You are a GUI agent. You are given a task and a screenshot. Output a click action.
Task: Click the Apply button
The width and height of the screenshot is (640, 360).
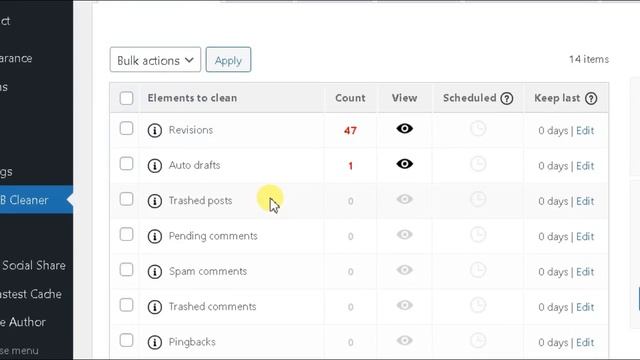228,60
